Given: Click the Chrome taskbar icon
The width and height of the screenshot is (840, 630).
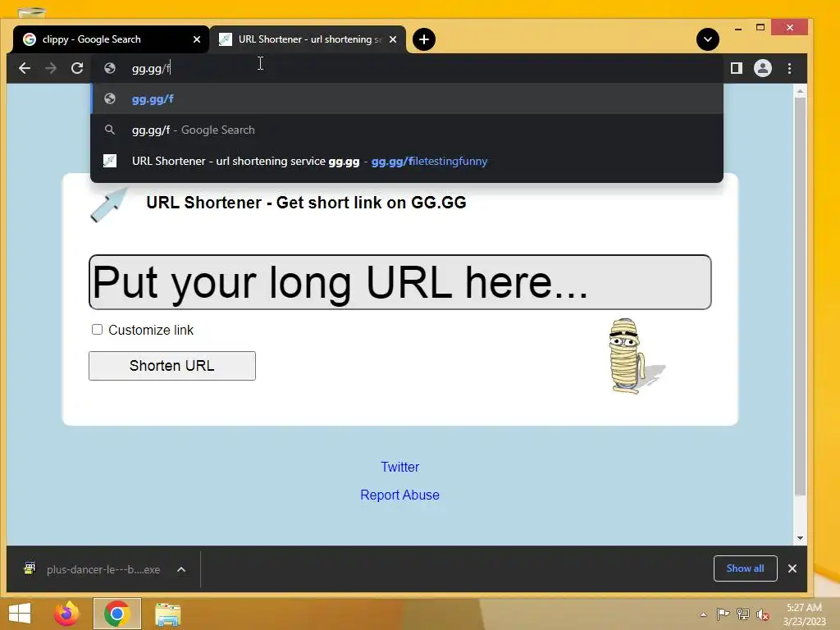Looking at the screenshot, I should [x=116, y=614].
